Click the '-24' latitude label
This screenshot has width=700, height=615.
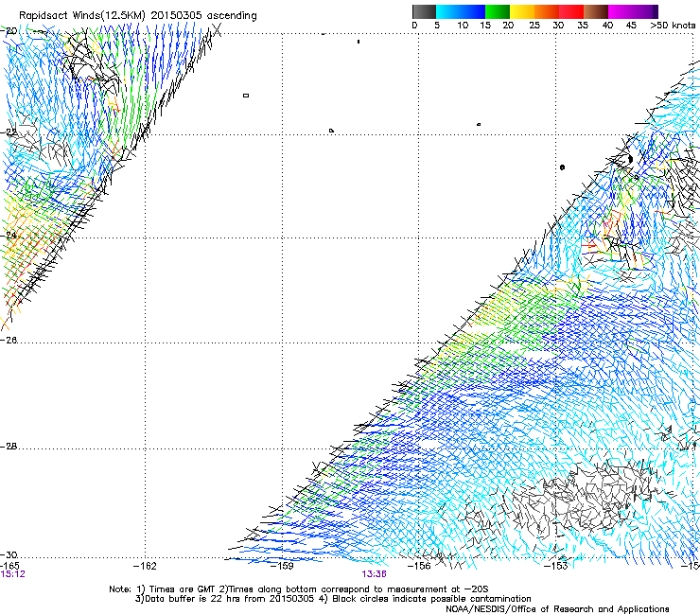9,235
